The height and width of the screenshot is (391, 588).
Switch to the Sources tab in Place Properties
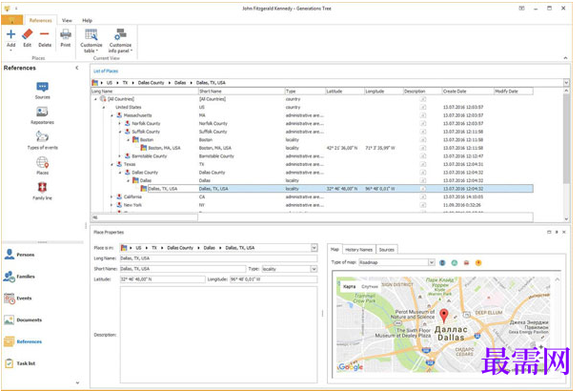(386, 250)
